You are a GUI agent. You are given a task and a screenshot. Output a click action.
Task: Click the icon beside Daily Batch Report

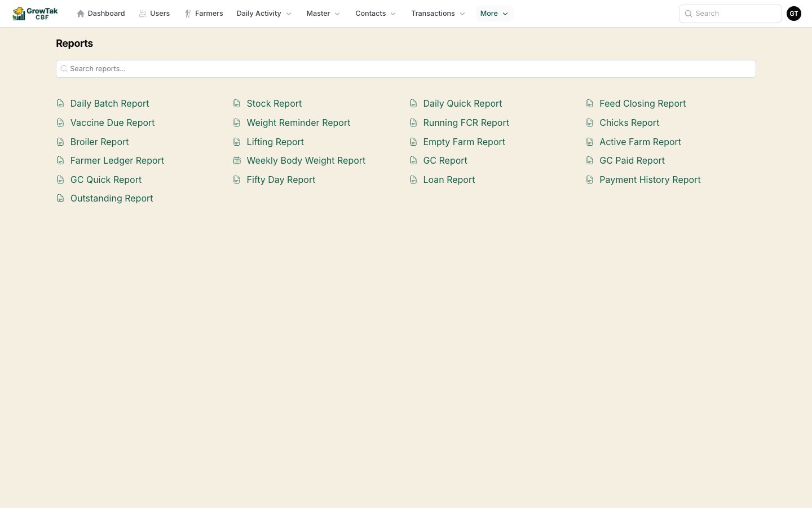point(60,104)
